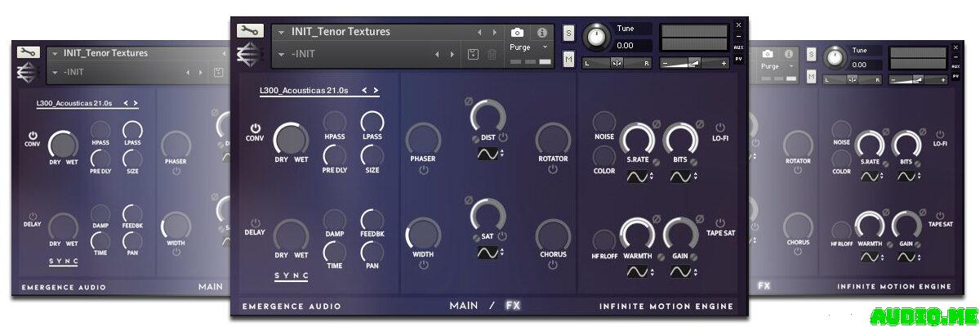Click the Tune knob in the center panel
This screenshot has width=980, height=327.
click(x=598, y=36)
